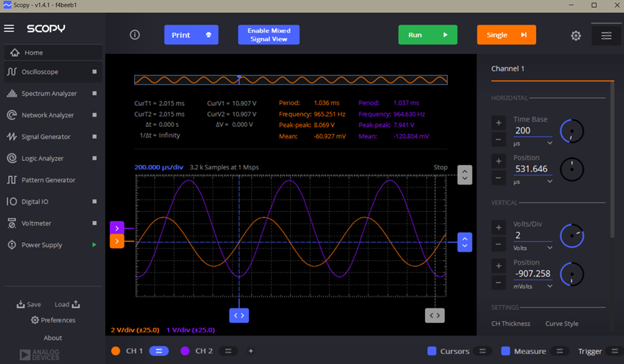The width and height of the screenshot is (624, 364).
Task: Decrease Time Base with minus button
Action: 498,140
